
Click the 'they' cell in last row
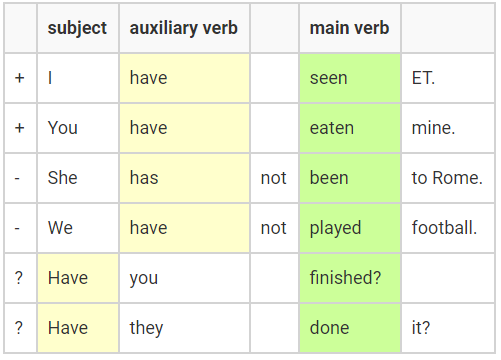184,328
